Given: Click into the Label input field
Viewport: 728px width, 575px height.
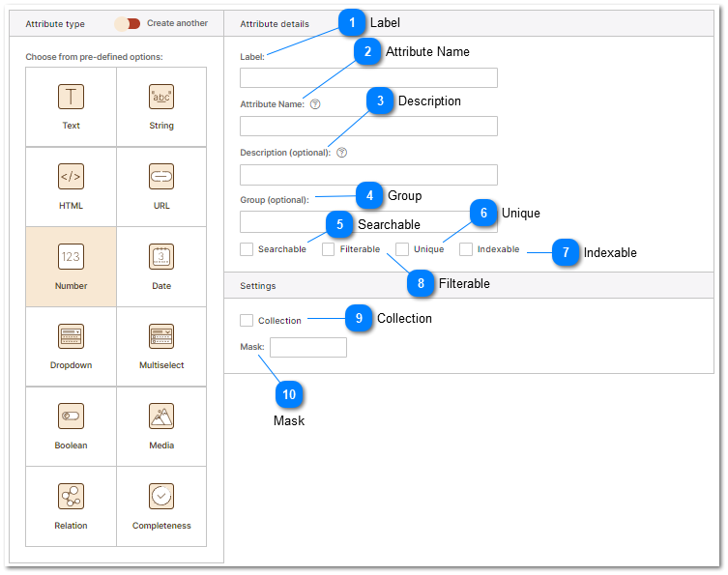Looking at the screenshot, I should (x=368, y=78).
